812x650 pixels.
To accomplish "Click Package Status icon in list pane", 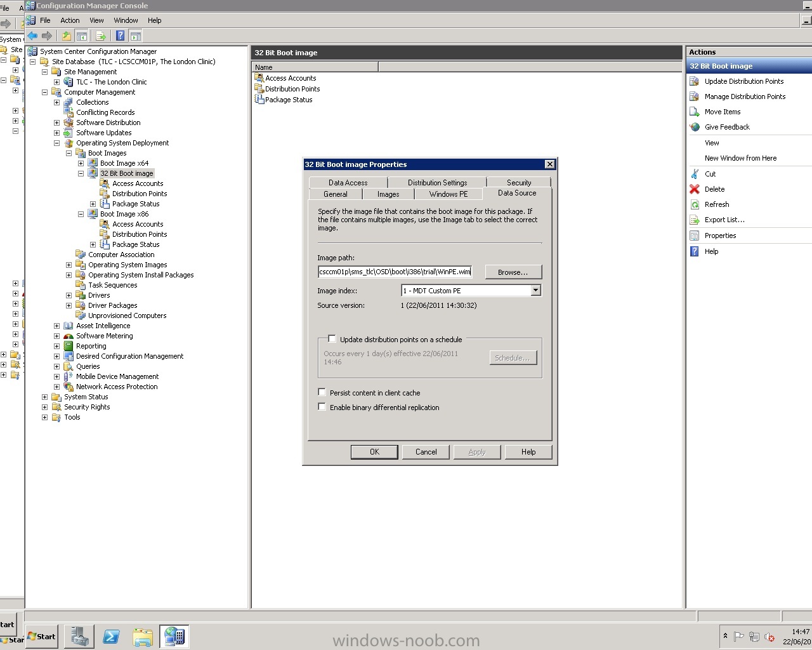I will point(259,100).
